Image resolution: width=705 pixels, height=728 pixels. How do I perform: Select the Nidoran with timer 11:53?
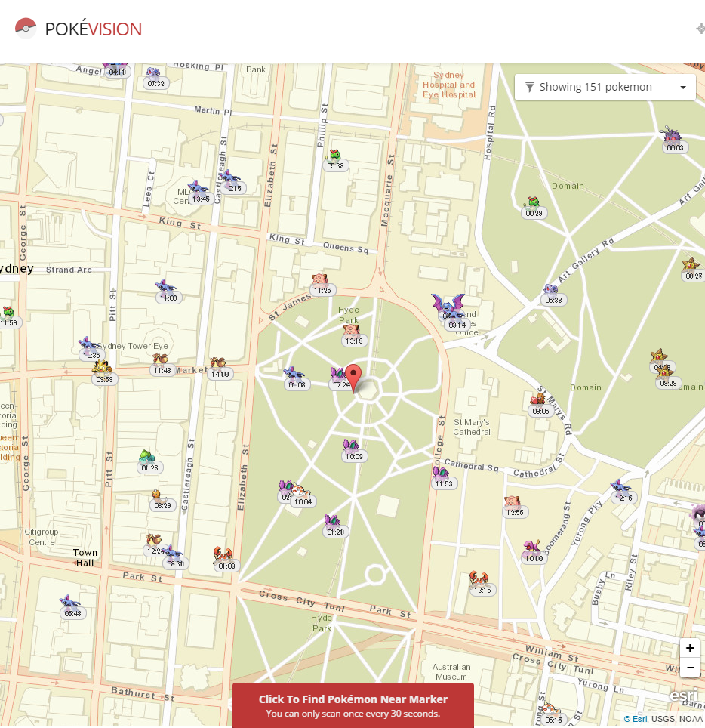(443, 478)
